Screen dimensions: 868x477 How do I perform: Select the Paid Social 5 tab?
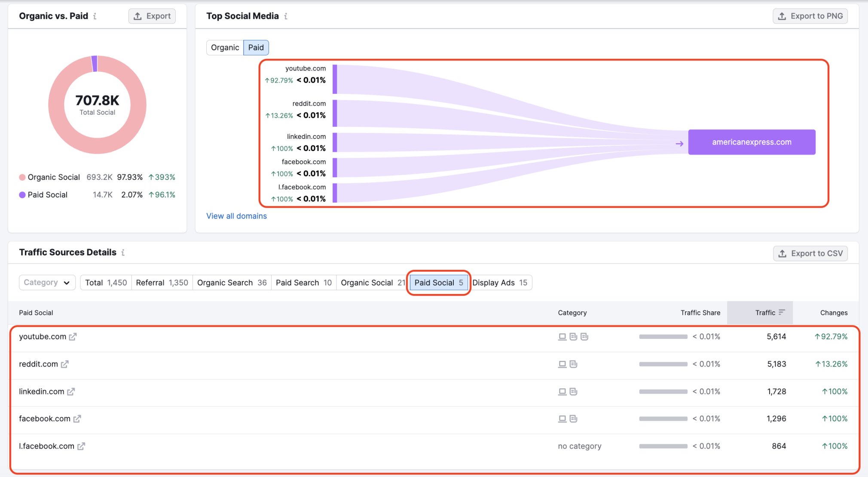(439, 283)
